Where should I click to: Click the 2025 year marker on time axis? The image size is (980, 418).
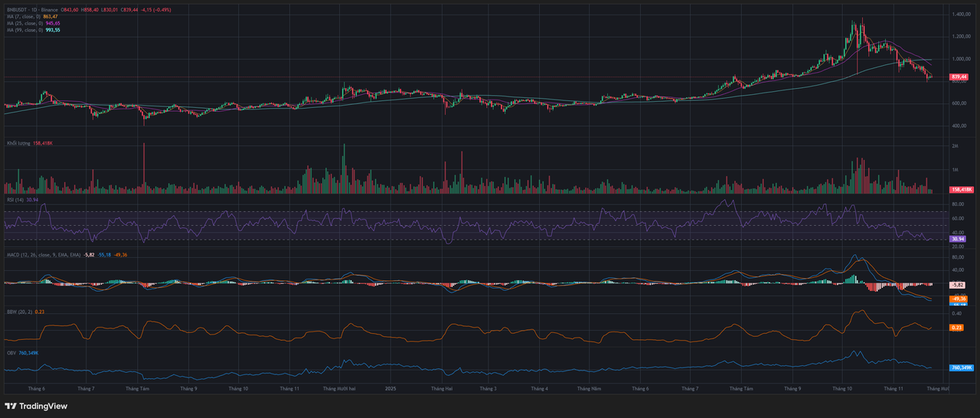pyautogui.click(x=389, y=389)
